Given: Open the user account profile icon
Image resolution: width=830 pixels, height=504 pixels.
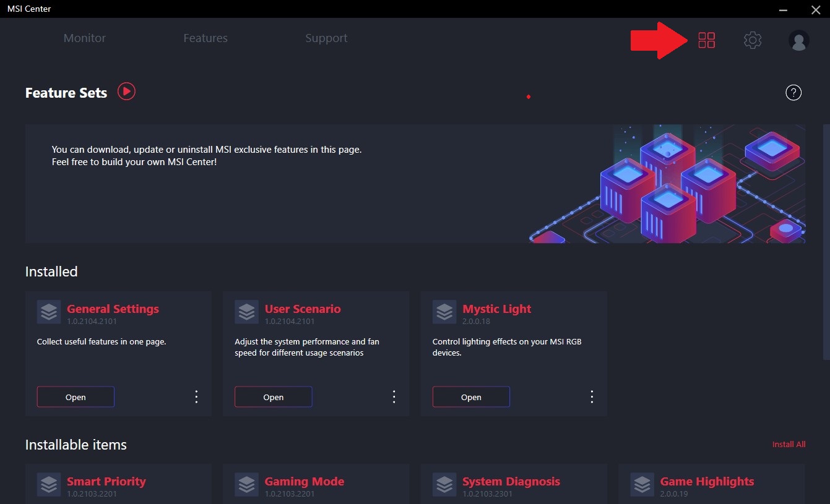Looking at the screenshot, I should coord(799,40).
